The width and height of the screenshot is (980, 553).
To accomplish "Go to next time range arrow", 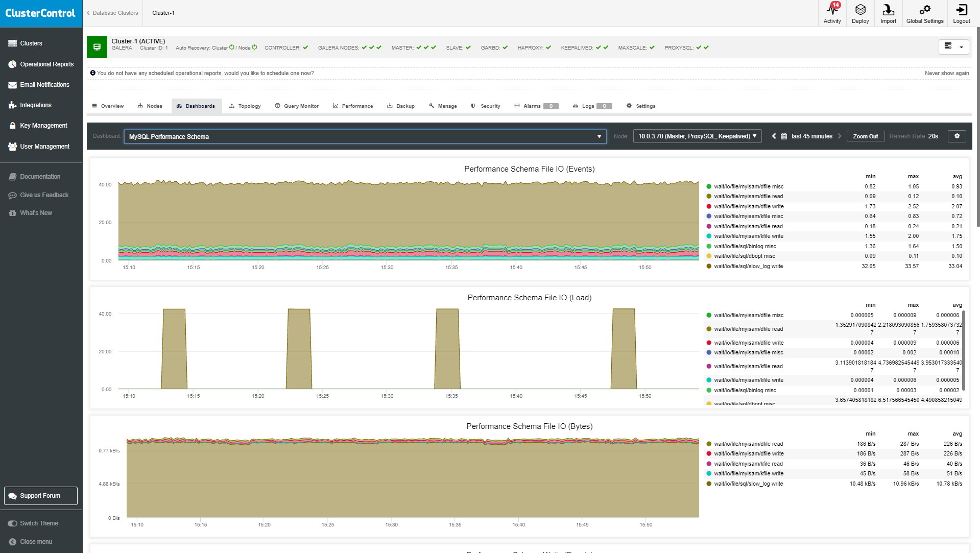I will [x=840, y=136].
